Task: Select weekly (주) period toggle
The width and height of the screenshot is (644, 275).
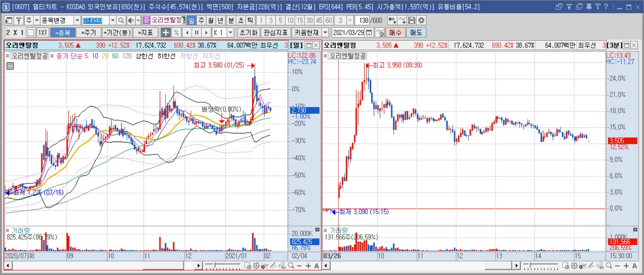Action: point(201,20)
